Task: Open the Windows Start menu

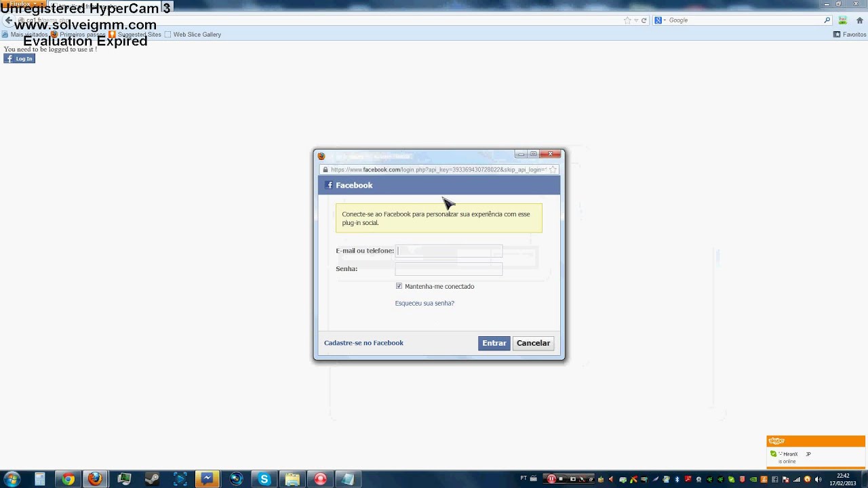Action: [x=12, y=479]
